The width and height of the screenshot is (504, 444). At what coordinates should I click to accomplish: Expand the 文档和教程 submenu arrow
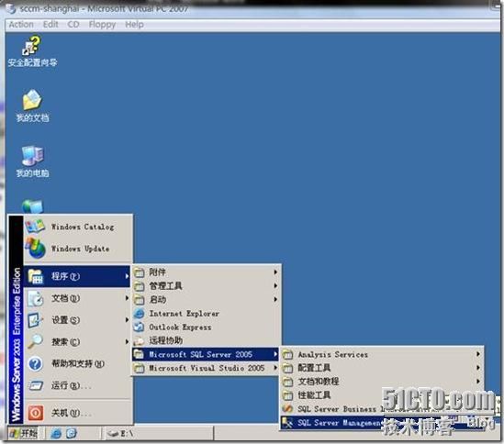478,382
